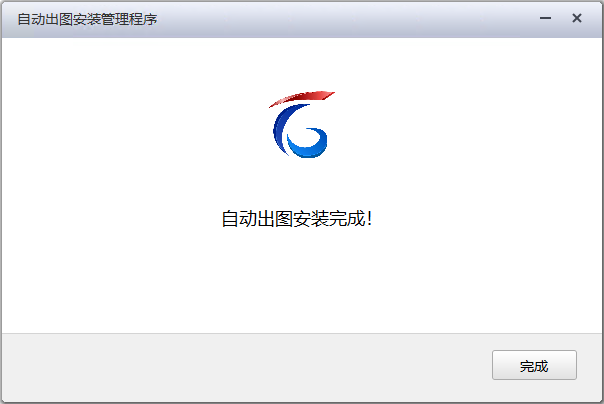Click the dark blue crescent of the logo

283,129
